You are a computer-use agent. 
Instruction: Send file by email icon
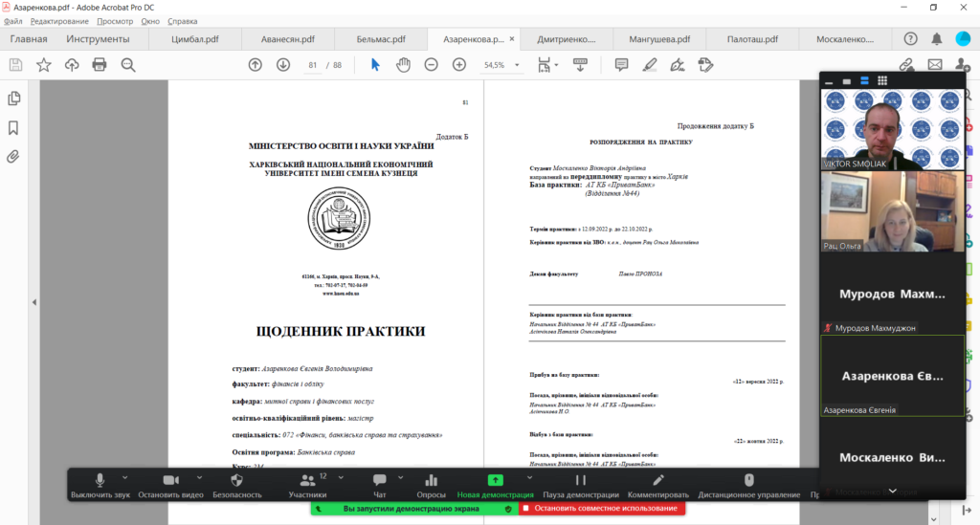pos(935,65)
